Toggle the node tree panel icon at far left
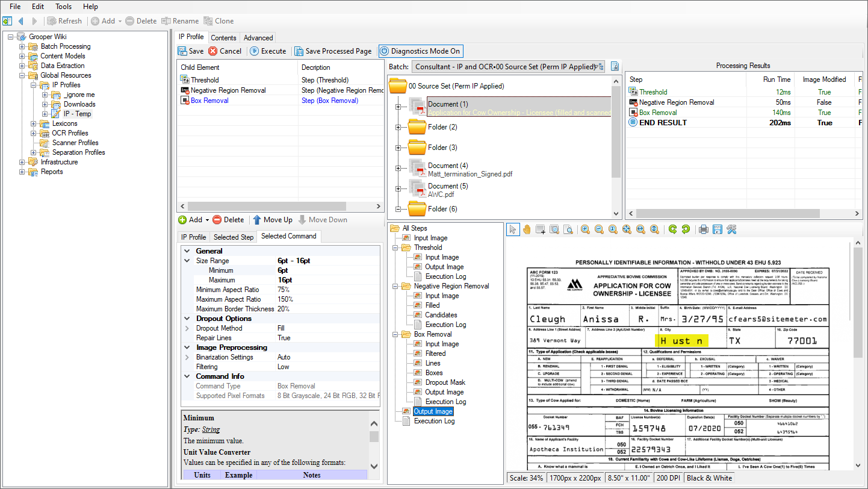The height and width of the screenshot is (489, 868). 7,21
